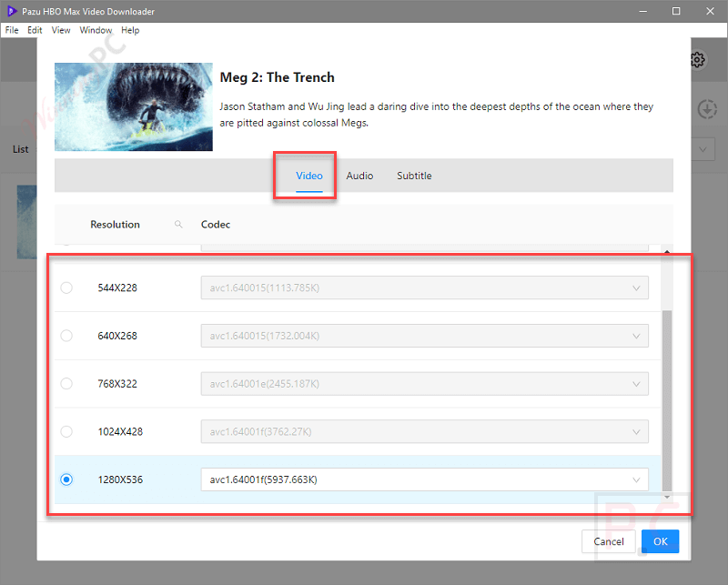Viewport: 728px width, 585px height.
Task: Open the Help menu
Action: [x=130, y=30]
